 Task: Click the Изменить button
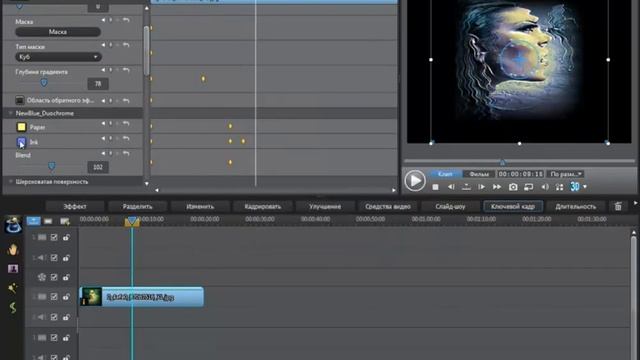pos(200,207)
